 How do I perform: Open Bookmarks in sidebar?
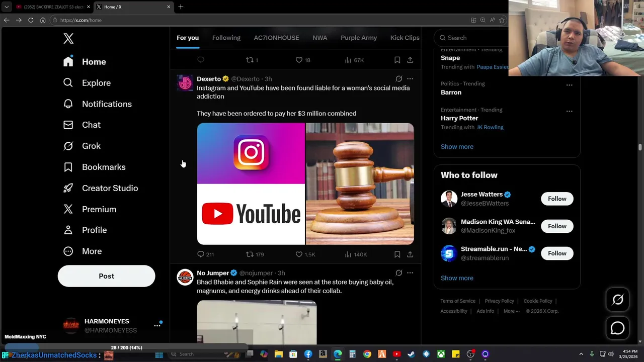click(x=94, y=167)
